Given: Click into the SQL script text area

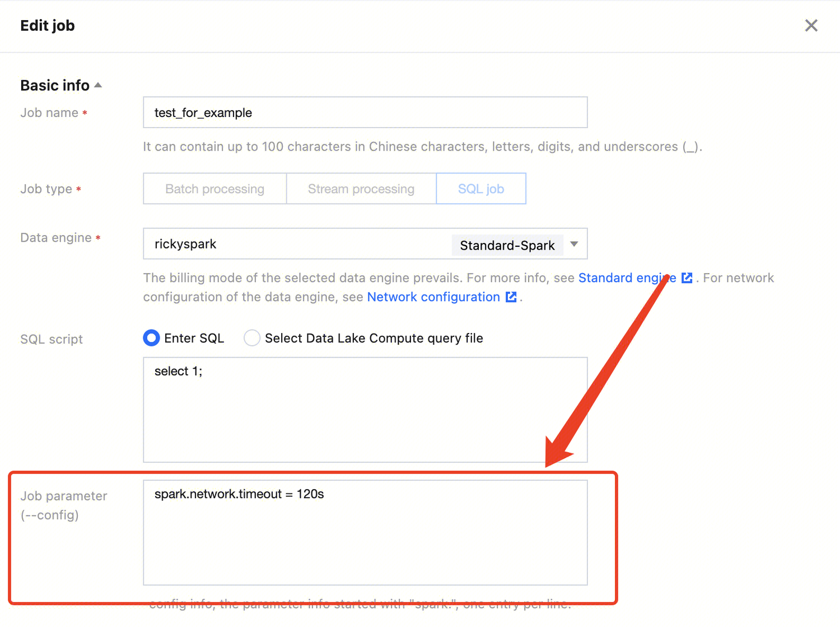Looking at the screenshot, I should [x=365, y=414].
